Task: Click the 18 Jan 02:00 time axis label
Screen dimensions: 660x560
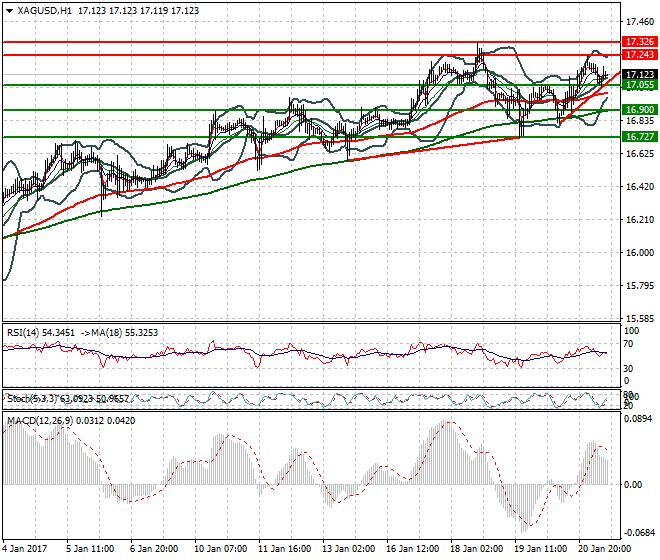Action: click(476, 549)
